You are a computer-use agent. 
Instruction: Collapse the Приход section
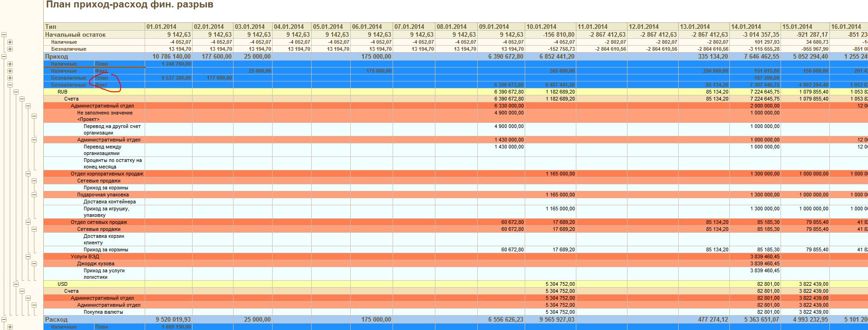point(4,56)
